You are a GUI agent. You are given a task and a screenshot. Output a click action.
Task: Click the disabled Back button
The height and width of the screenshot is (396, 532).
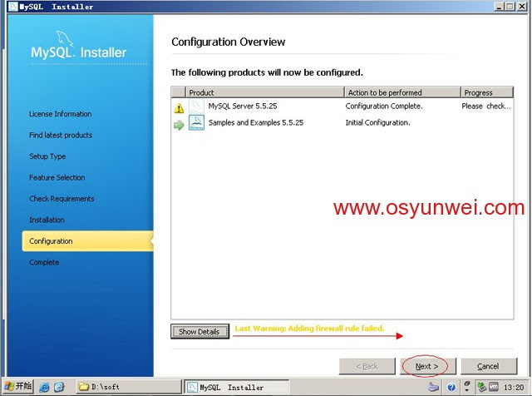(x=367, y=366)
